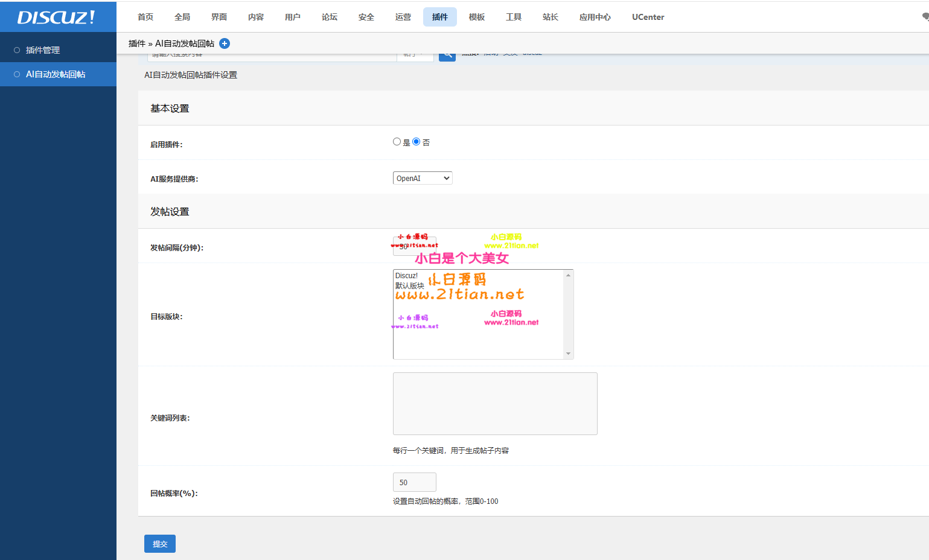Click the blue magnifier search button

click(x=447, y=56)
